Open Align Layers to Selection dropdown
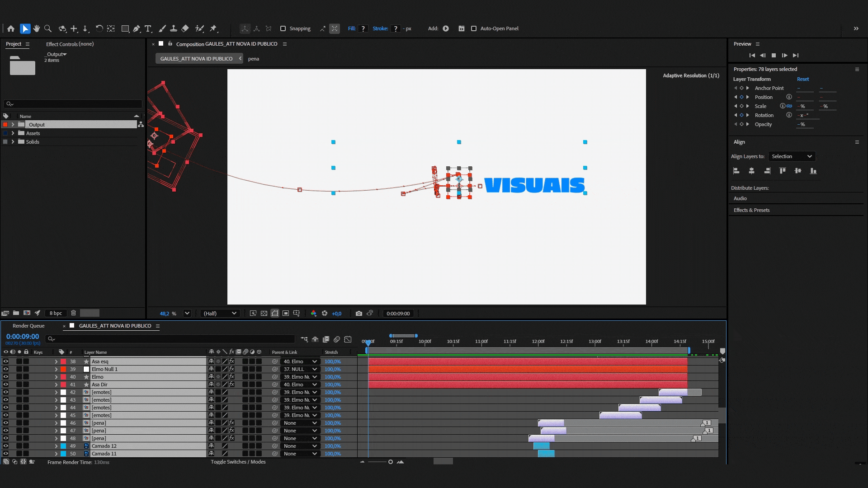 pos(792,156)
